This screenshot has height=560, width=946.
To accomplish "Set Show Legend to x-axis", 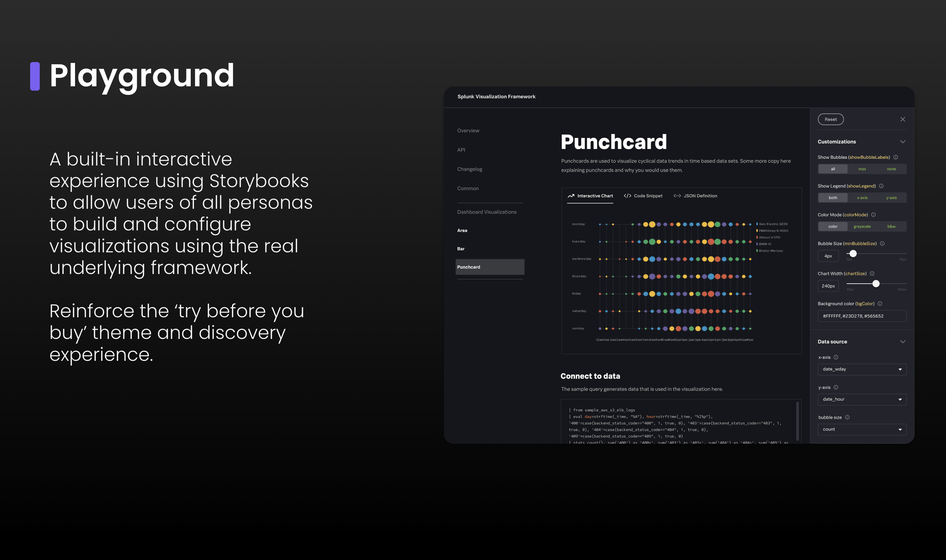I will click(x=862, y=198).
